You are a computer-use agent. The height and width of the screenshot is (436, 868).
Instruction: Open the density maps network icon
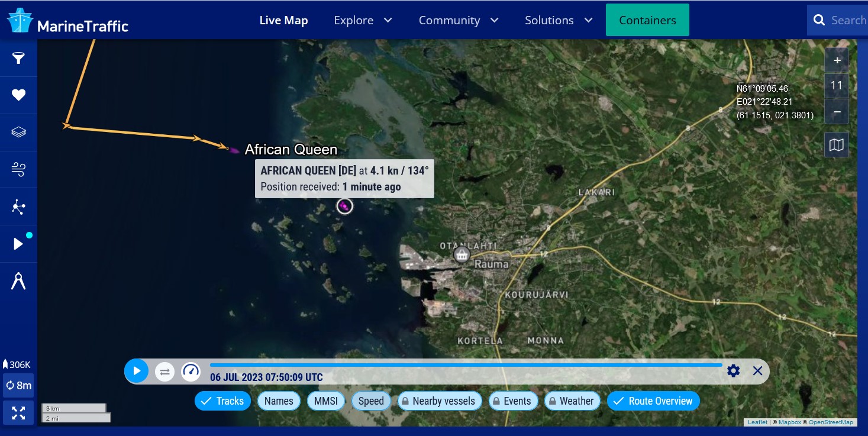pyautogui.click(x=18, y=206)
